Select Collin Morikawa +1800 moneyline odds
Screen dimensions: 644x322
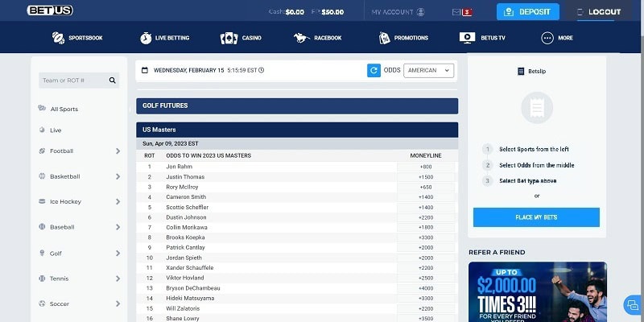point(426,228)
